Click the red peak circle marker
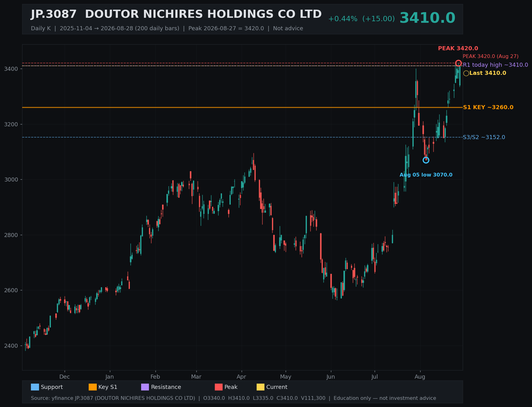The width and height of the screenshot is (532, 407). pyautogui.click(x=458, y=63)
